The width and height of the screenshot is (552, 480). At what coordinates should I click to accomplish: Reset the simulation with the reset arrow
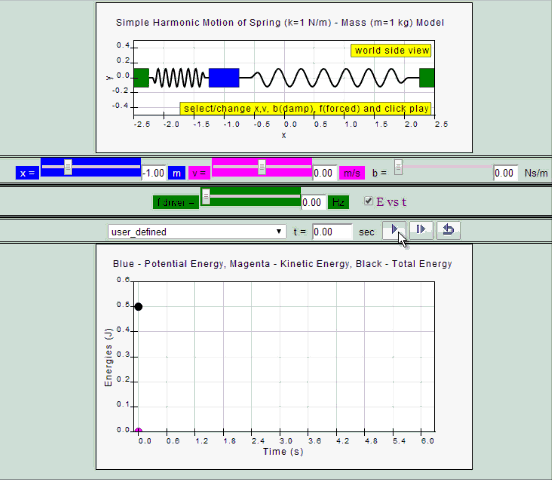click(448, 230)
